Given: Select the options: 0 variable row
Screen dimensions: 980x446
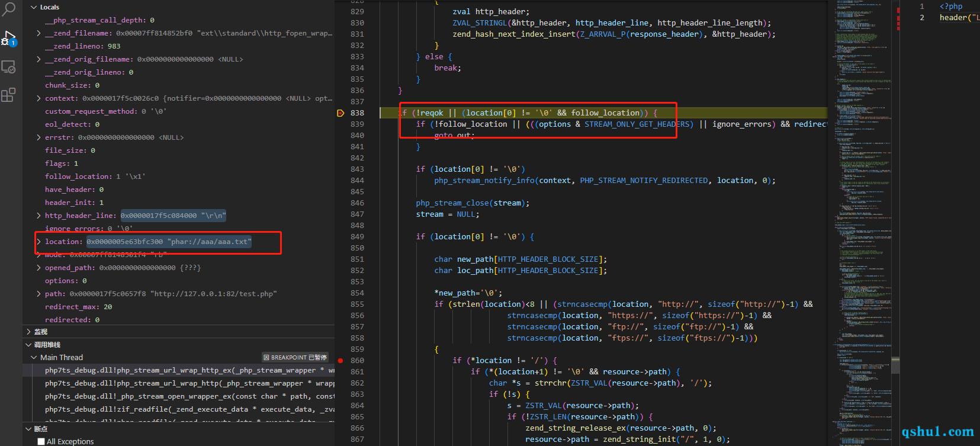Looking at the screenshot, I should [x=178, y=281].
